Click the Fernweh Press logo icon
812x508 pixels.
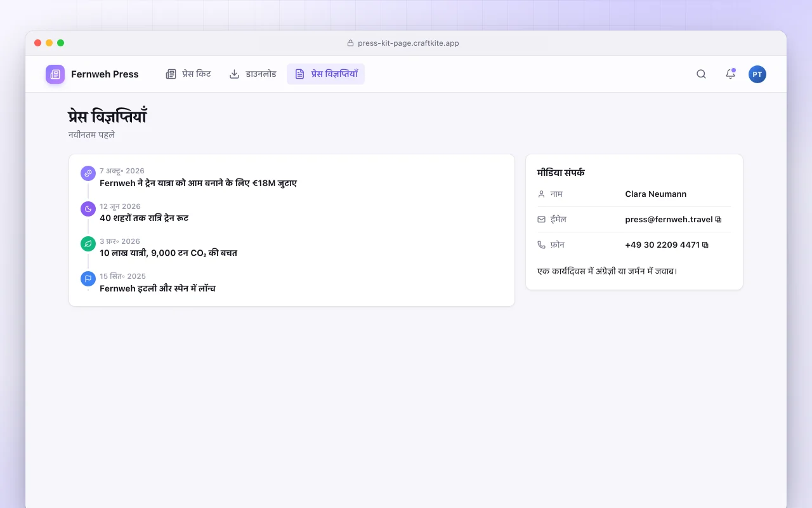55,74
